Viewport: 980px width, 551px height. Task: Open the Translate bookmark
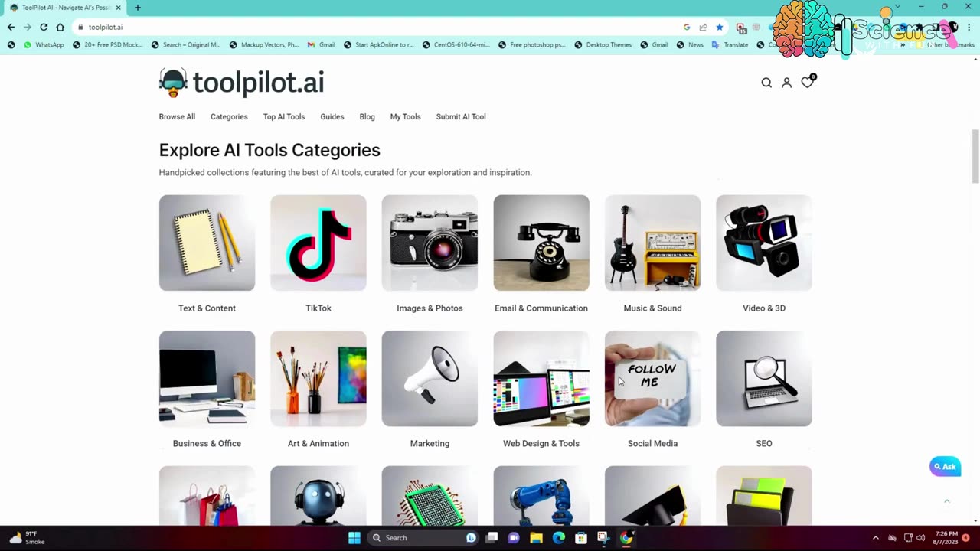[730, 45]
